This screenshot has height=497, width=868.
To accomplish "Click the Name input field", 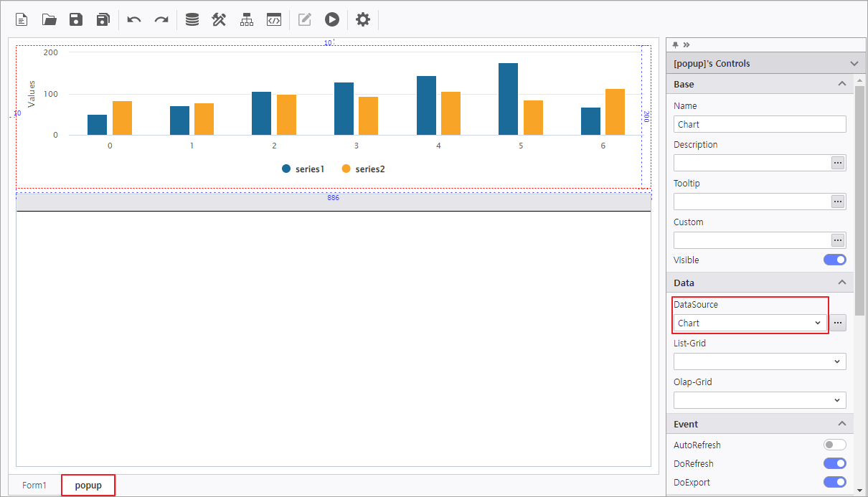I will (x=759, y=124).
